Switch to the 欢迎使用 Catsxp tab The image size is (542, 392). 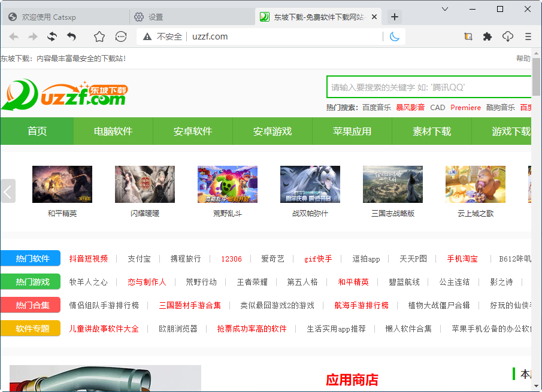pyautogui.click(x=65, y=17)
